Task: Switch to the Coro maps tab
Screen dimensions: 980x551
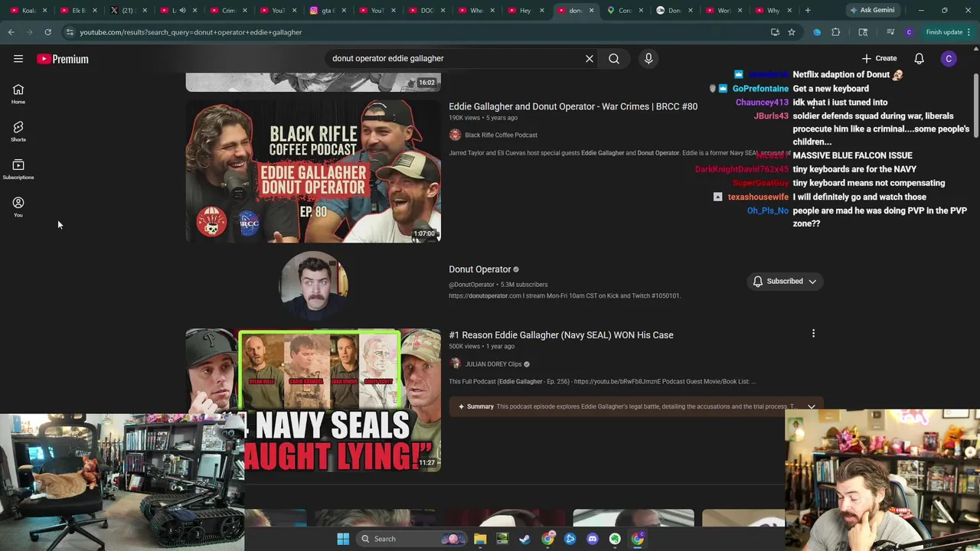Action: (x=625, y=10)
